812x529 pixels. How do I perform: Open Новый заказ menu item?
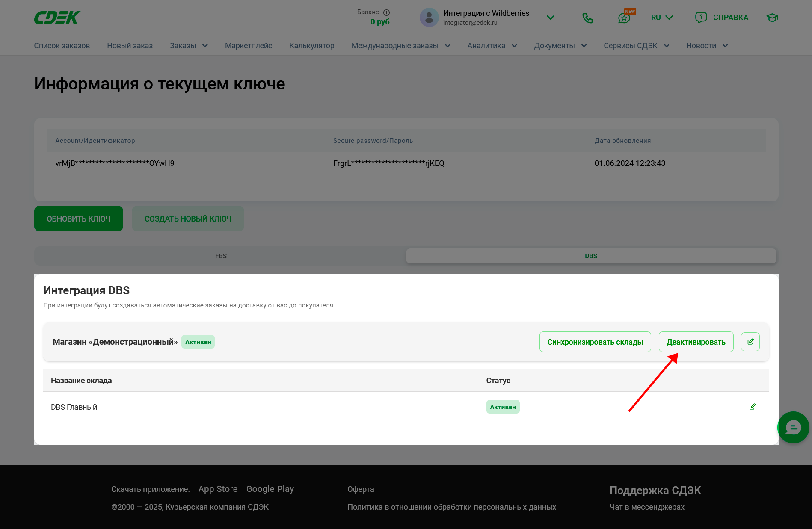click(x=130, y=46)
